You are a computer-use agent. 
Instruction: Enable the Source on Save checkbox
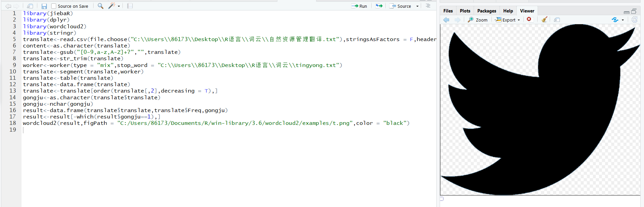pos(54,6)
